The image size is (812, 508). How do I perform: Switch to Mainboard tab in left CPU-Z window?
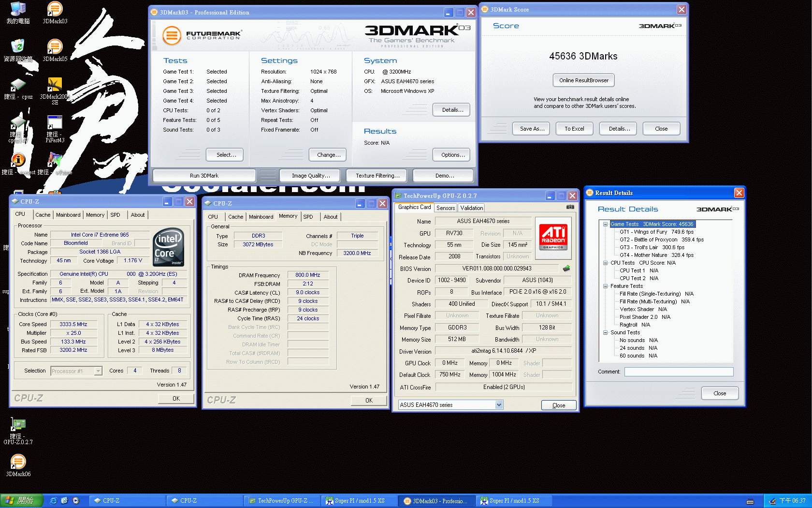(x=68, y=215)
